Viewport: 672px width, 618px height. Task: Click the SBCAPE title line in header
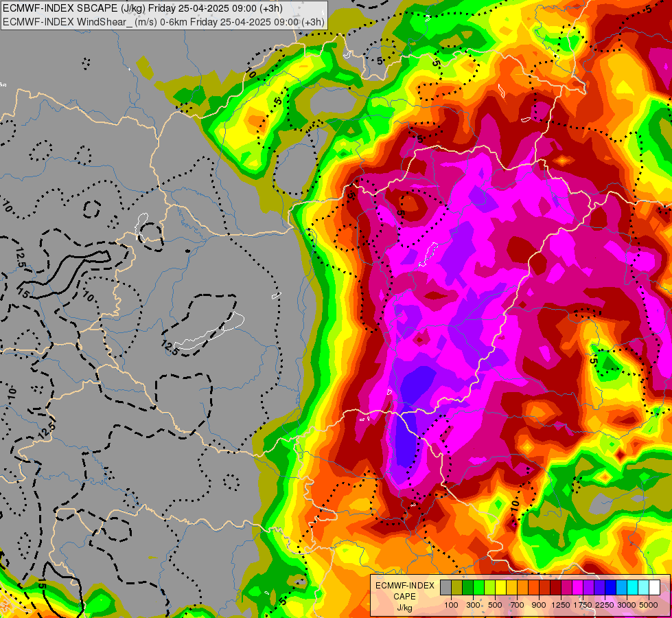tap(143, 8)
